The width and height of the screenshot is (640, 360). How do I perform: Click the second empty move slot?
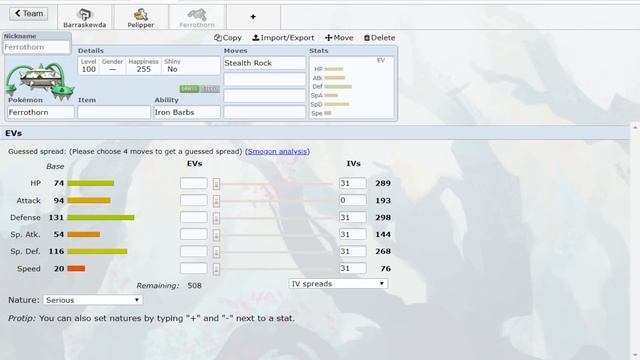click(264, 79)
